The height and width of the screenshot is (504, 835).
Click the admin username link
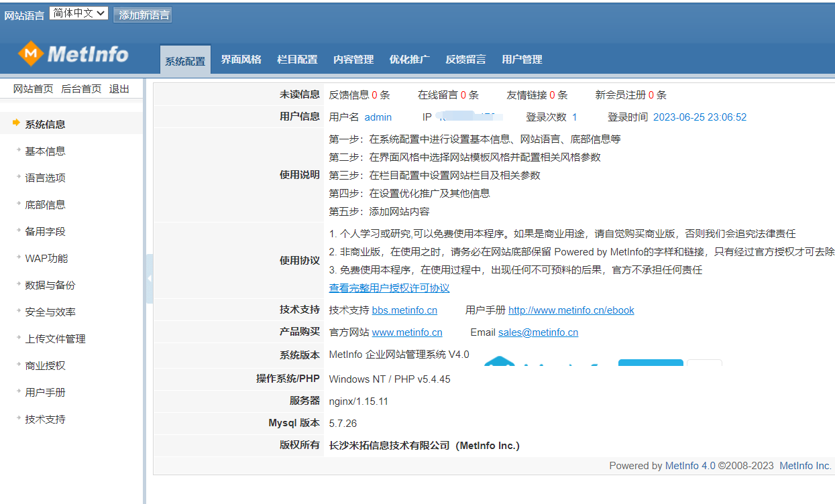pyautogui.click(x=378, y=117)
